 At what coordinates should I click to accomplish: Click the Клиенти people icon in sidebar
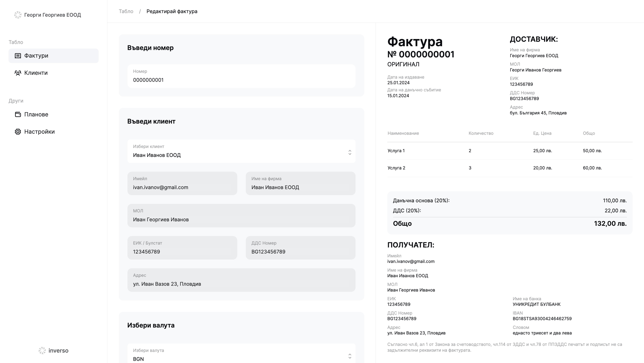18,73
